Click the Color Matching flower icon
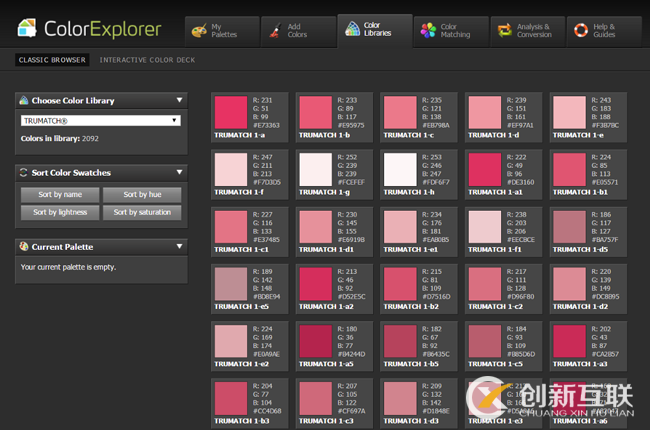650x430 pixels. click(428, 31)
